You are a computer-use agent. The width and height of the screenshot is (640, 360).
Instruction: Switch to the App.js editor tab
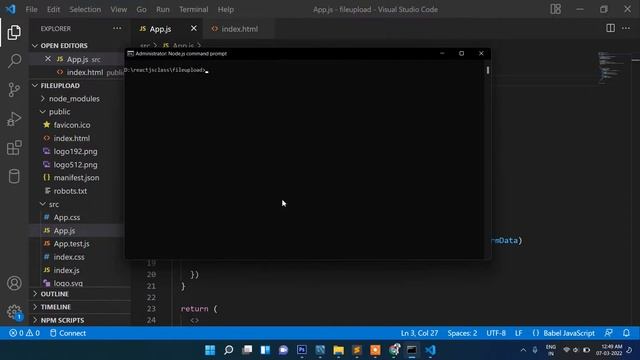(167, 29)
